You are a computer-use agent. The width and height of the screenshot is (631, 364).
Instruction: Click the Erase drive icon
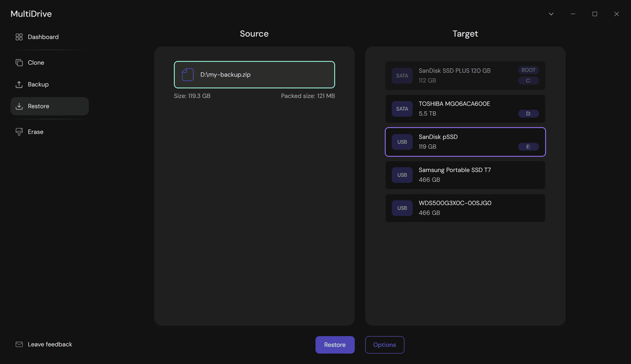coord(19,131)
